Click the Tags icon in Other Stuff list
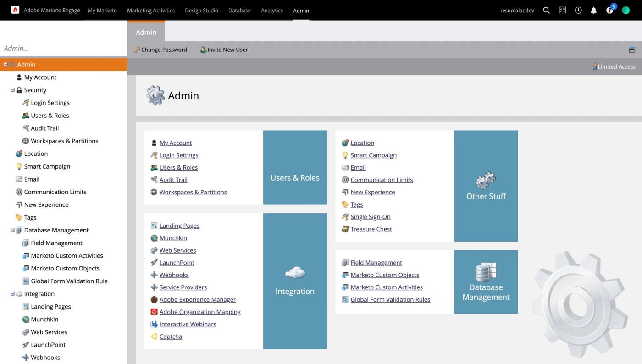Screen dimensions: 642x364 point(345,204)
